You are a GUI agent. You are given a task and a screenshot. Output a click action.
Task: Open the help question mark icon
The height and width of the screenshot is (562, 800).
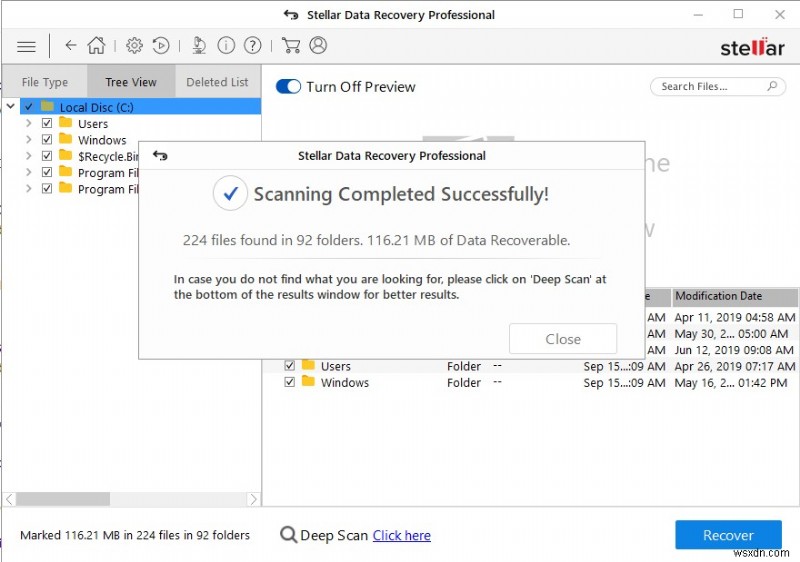(x=253, y=45)
